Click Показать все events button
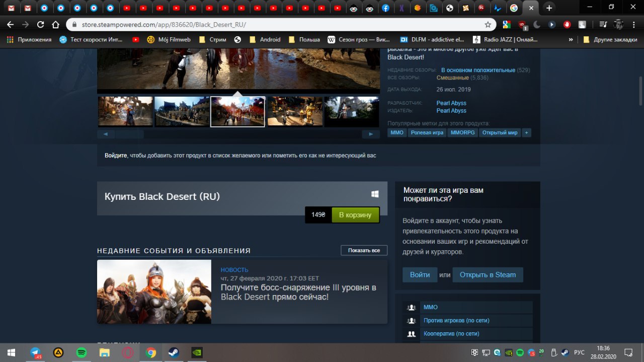Viewport: 644px width, 362px height. 364,250
